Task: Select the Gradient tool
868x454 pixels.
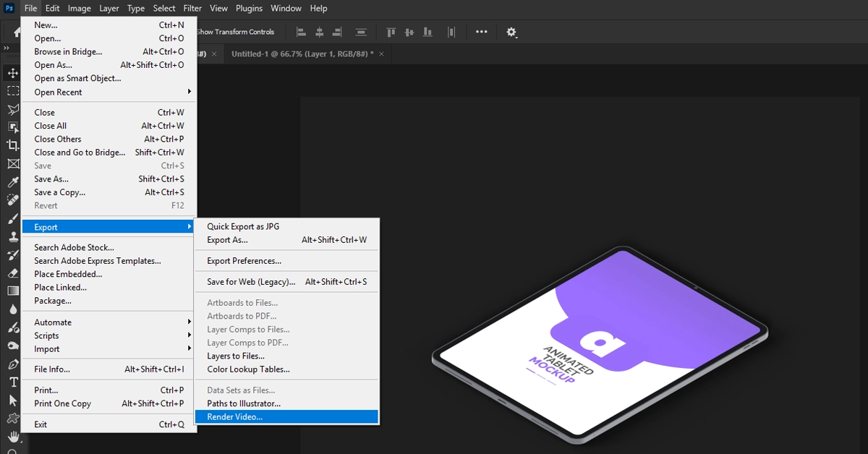Action: pyautogui.click(x=13, y=291)
